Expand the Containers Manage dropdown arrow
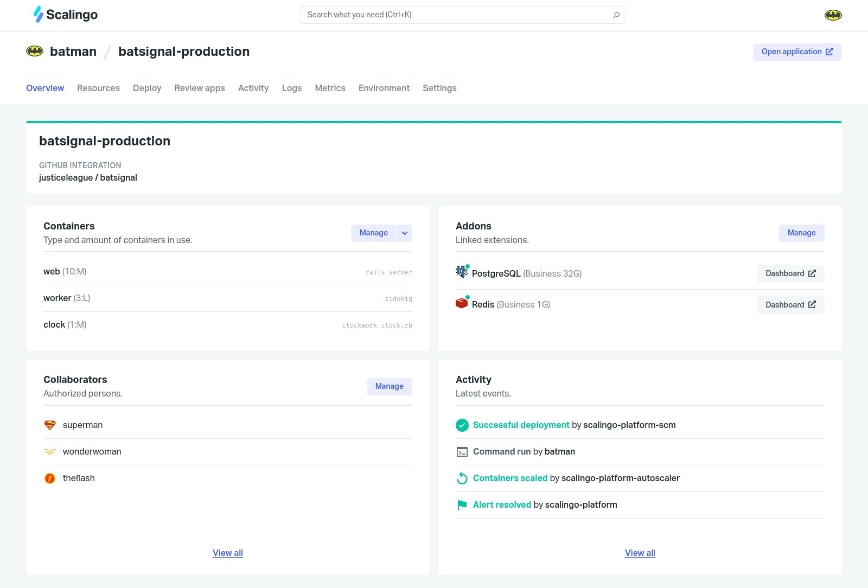 (x=405, y=233)
